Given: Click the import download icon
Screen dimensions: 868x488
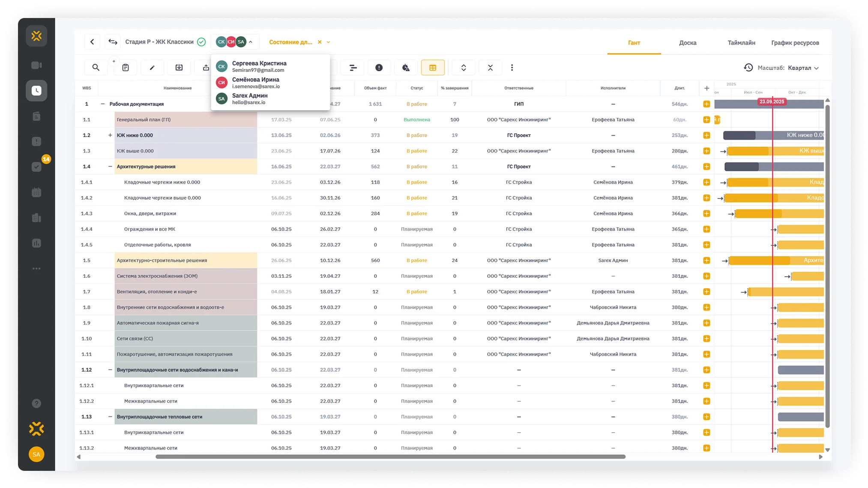Looking at the screenshot, I should (179, 68).
